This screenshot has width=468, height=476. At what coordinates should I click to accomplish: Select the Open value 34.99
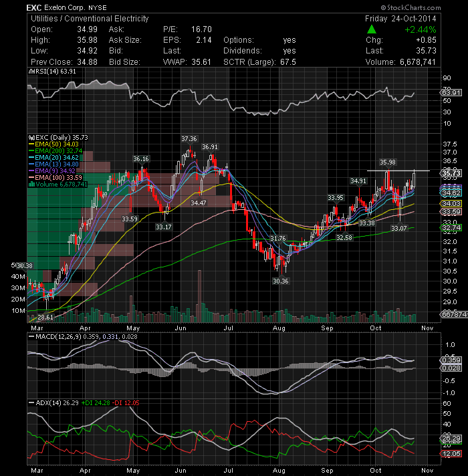[87, 29]
